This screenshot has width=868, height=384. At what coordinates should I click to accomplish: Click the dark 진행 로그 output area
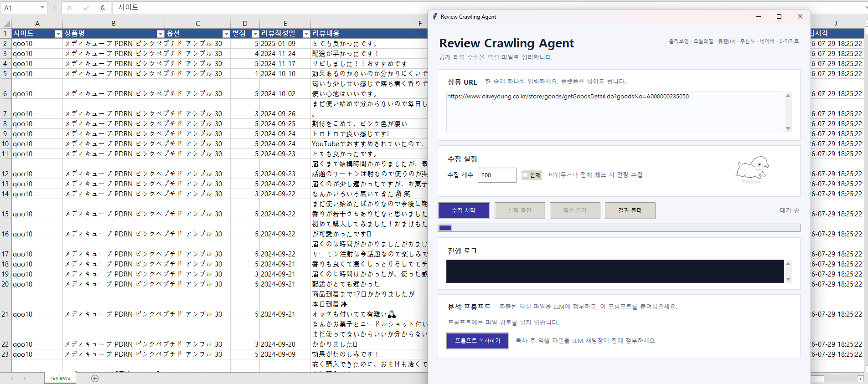pyautogui.click(x=615, y=271)
